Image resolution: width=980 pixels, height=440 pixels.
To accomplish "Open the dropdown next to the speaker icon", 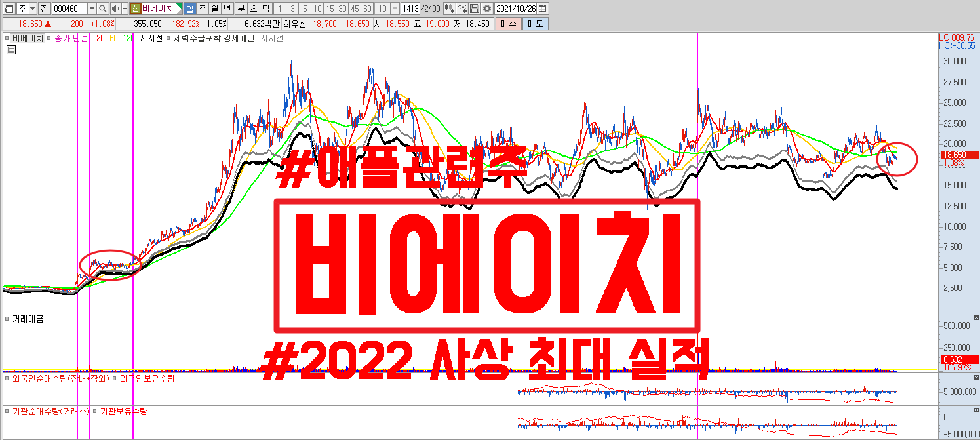I will point(125,9).
